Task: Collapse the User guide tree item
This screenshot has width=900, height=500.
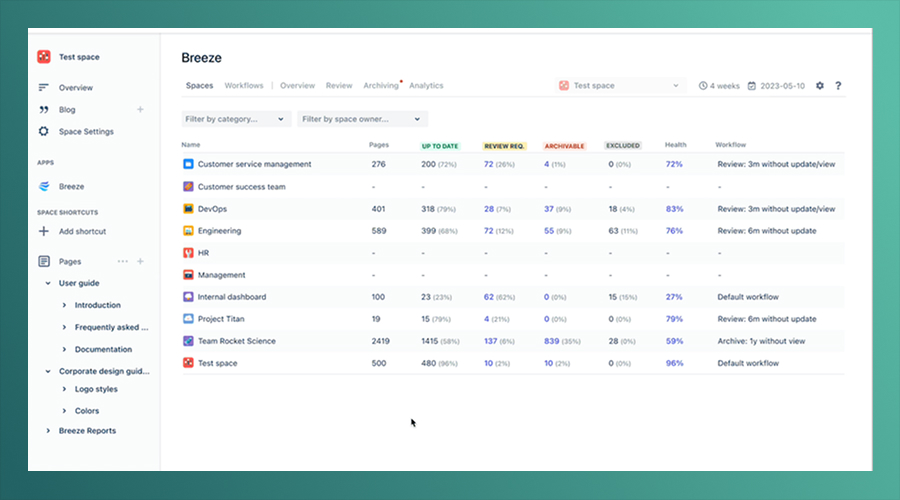Action: tap(48, 283)
